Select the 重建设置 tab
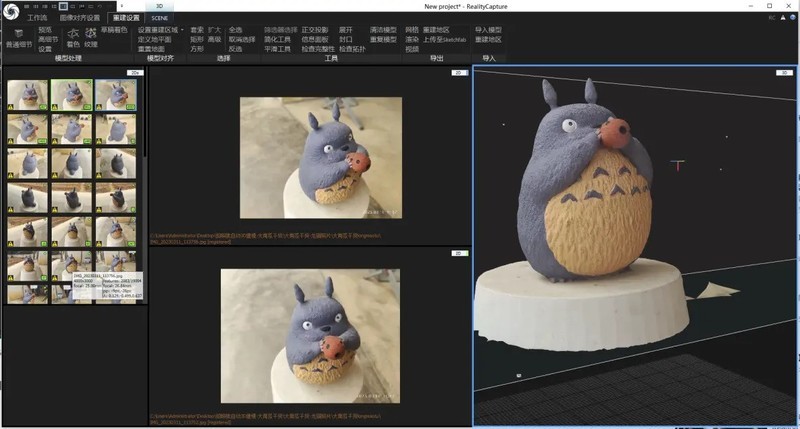800x429 pixels. coord(126,18)
